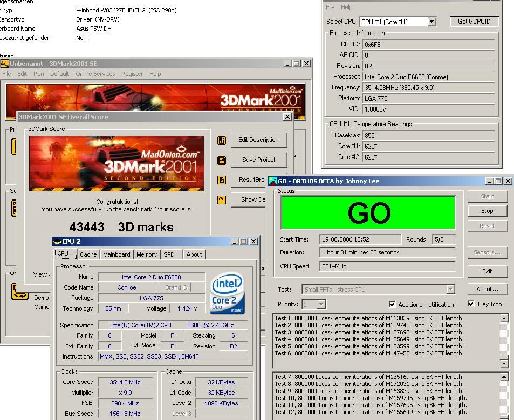
Task: Click the icon beside the ResultBrowser button
Action: tap(222, 180)
